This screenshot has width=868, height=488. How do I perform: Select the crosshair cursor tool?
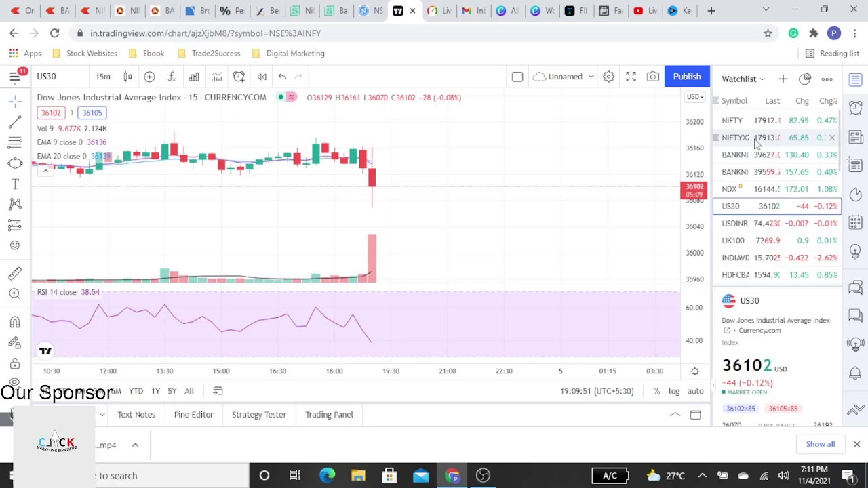coord(15,102)
